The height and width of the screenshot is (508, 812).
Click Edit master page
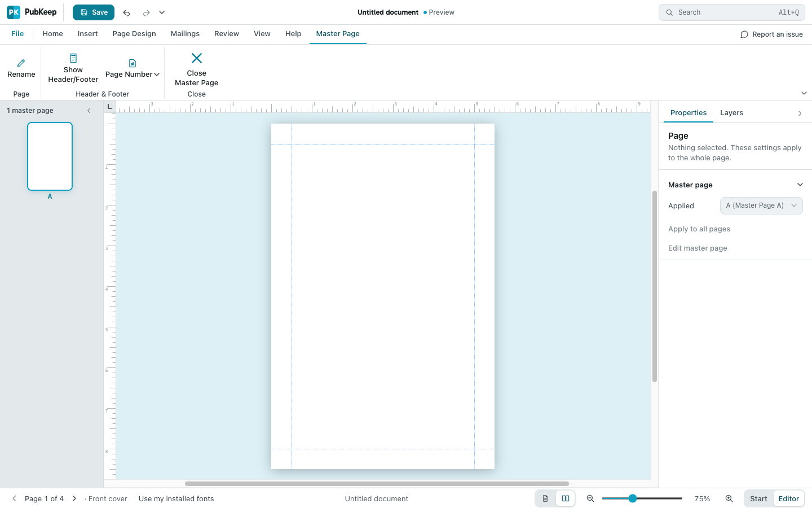(x=698, y=248)
